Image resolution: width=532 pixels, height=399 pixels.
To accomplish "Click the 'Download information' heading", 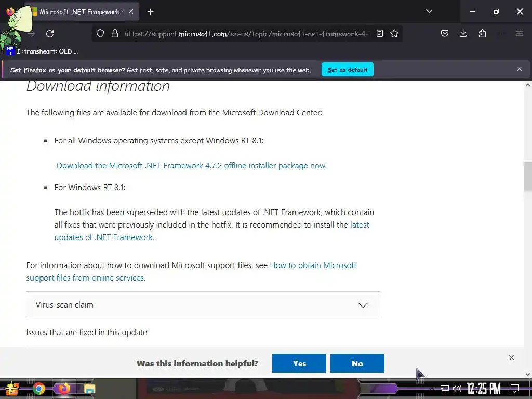I will (x=98, y=86).
